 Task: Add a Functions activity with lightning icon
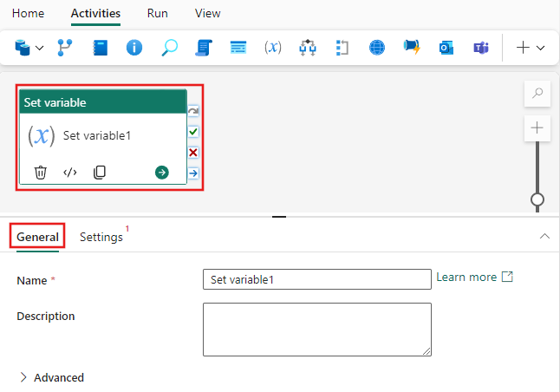pos(412,47)
